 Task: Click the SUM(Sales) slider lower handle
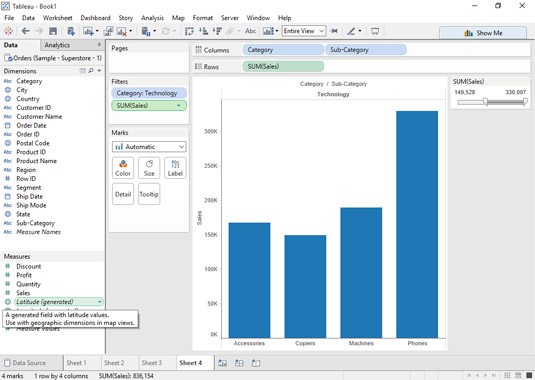tap(486, 102)
